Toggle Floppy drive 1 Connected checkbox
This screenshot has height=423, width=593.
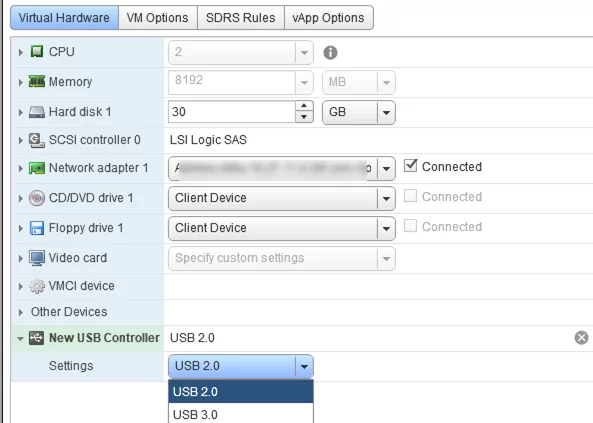click(x=410, y=226)
